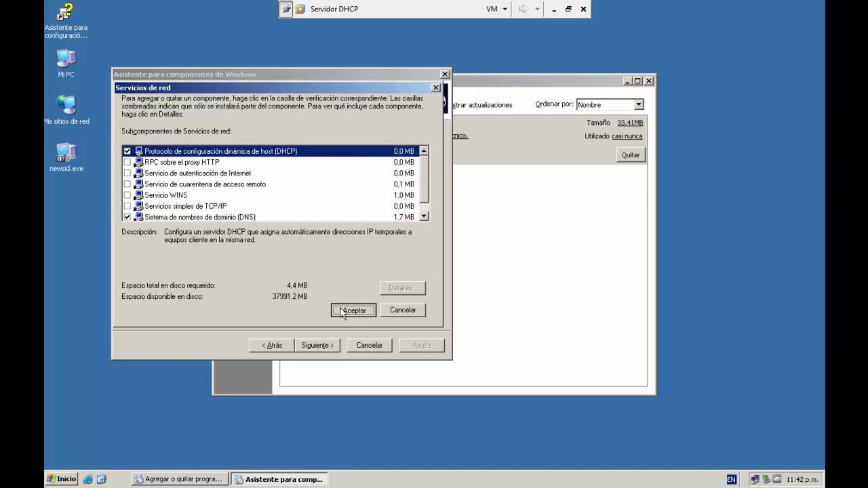This screenshot has width=868, height=488.
Task: Click the Servicio de autenticación de Internet icon
Action: (138, 173)
